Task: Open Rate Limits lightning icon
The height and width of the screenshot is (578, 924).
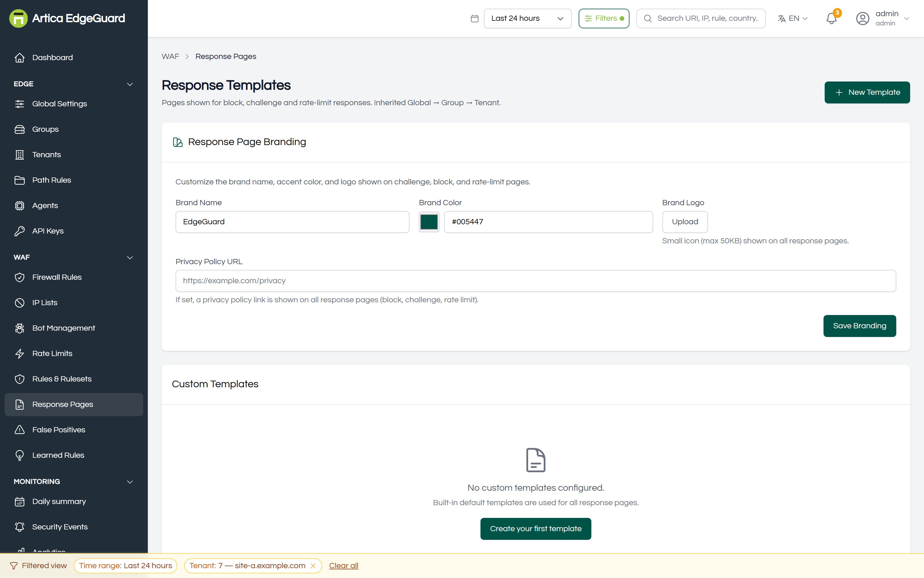Action: click(x=19, y=354)
